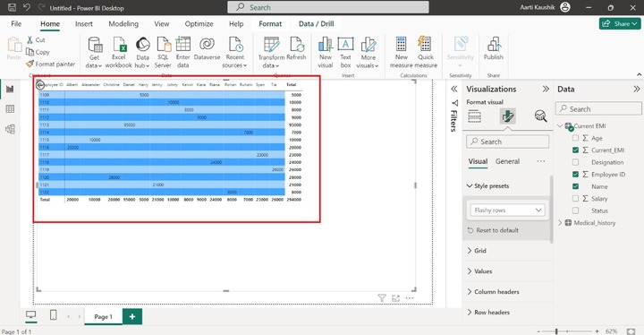
Task: Click the Share button
Action: (620, 24)
